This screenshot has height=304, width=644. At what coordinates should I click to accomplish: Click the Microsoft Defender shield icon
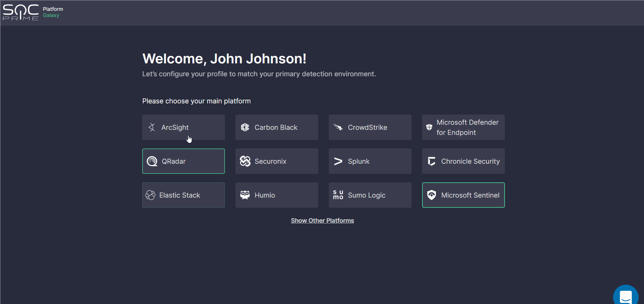(x=429, y=127)
